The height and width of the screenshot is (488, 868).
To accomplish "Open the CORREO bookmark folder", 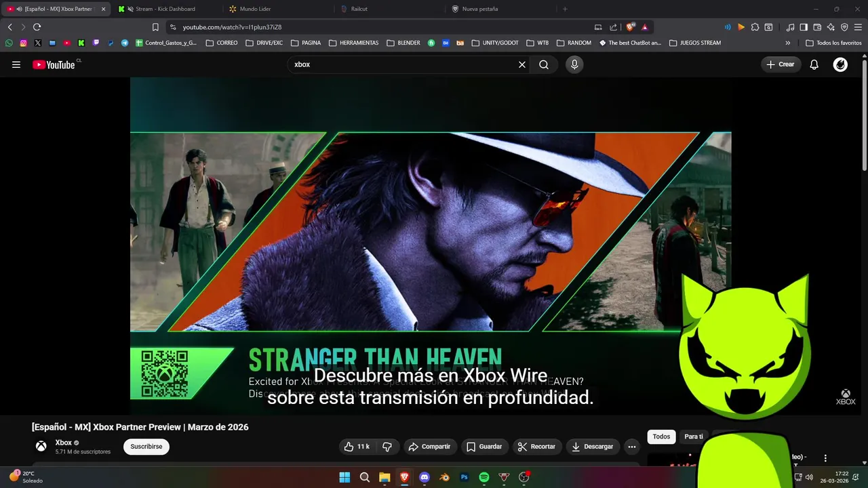I will [x=222, y=43].
